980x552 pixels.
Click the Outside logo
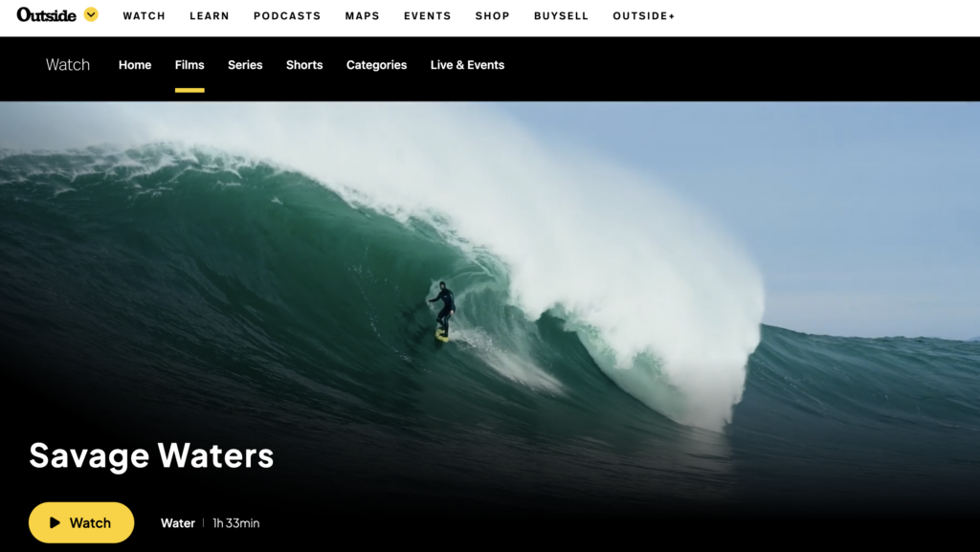pyautogui.click(x=46, y=15)
